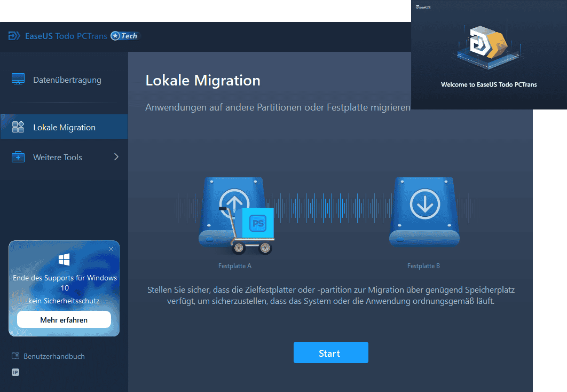Viewport: 567px width, 392px height.
Task: Open the Weitere Tools menu item
Action: tap(64, 158)
